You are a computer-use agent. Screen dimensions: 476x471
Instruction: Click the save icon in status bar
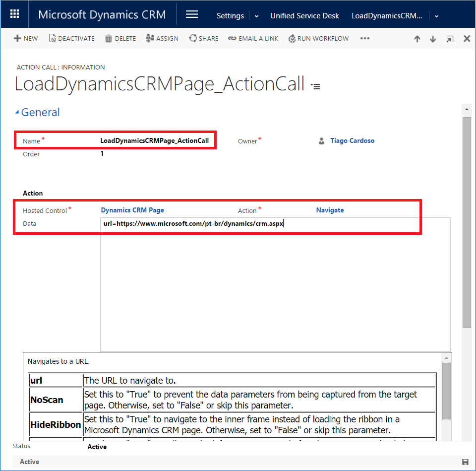(x=465, y=462)
